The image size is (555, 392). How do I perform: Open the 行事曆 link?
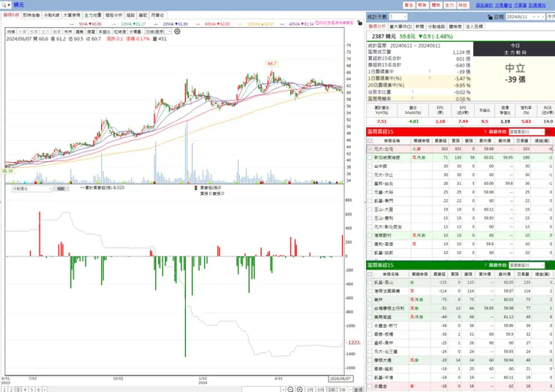[x=520, y=5]
